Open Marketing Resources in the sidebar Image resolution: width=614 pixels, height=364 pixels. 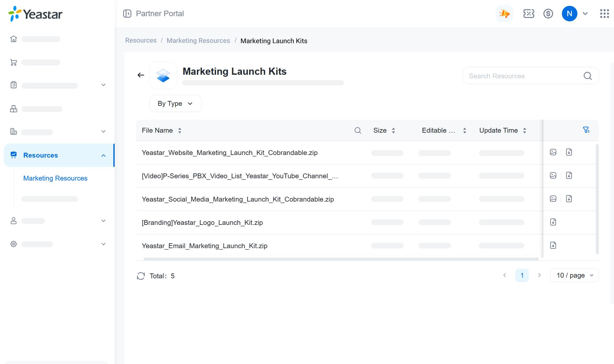[55, 178]
